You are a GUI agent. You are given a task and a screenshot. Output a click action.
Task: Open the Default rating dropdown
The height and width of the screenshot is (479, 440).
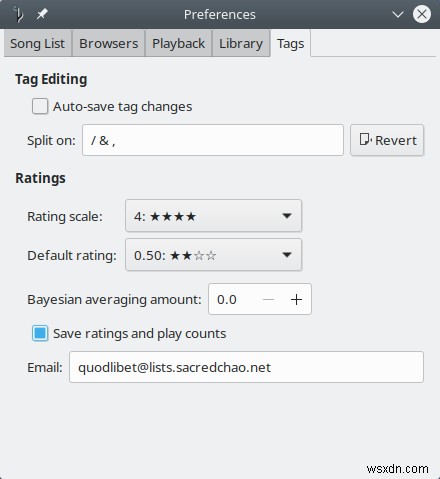click(x=213, y=255)
